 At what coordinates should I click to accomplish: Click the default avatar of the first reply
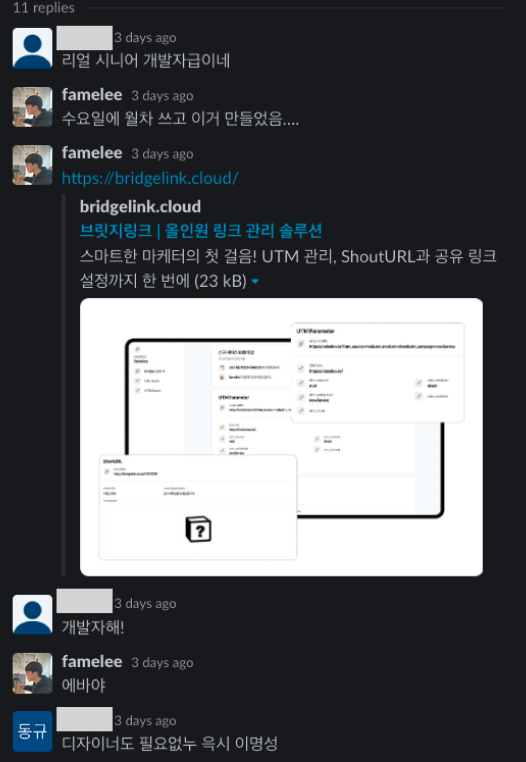pos(32,48)
